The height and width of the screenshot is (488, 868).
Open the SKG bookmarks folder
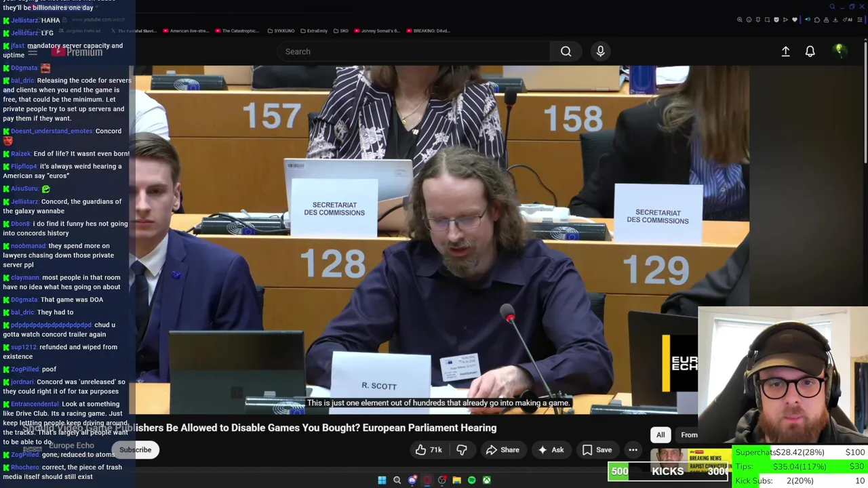tap(341, 30)
